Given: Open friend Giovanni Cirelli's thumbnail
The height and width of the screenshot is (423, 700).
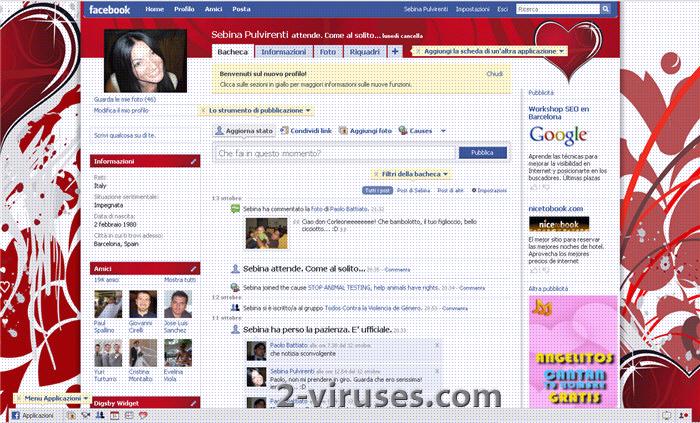Looking at the screenshot, I should point(143,304).
